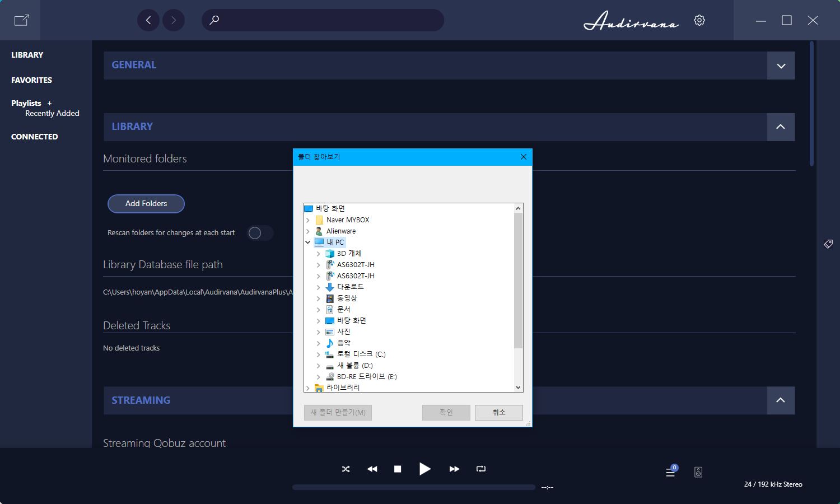
Task: Click the playback progress bar
Action: (x=414, y=487)
